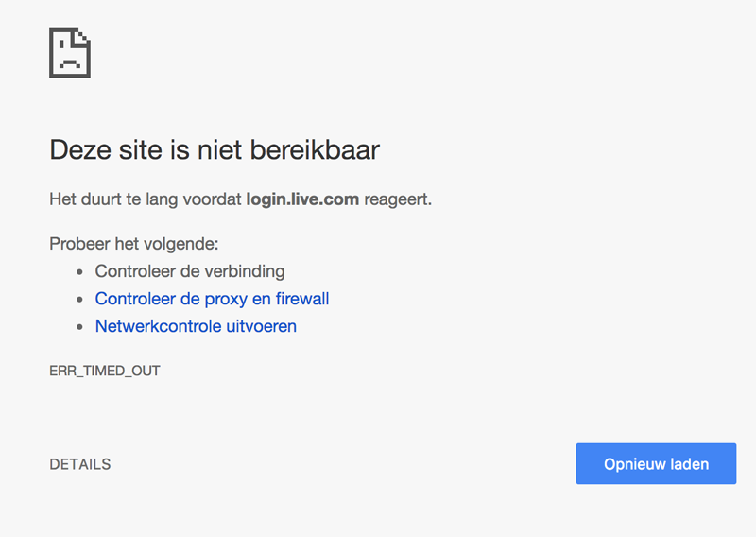Click the 'Probeer het volgende:' text
Screen dimensions: 756x537
pos(133,244)
